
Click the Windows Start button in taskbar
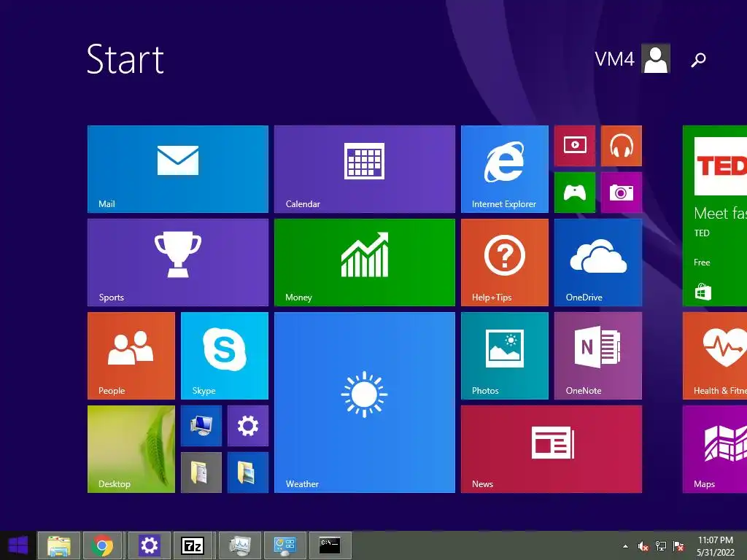click(x=18, y=545)
